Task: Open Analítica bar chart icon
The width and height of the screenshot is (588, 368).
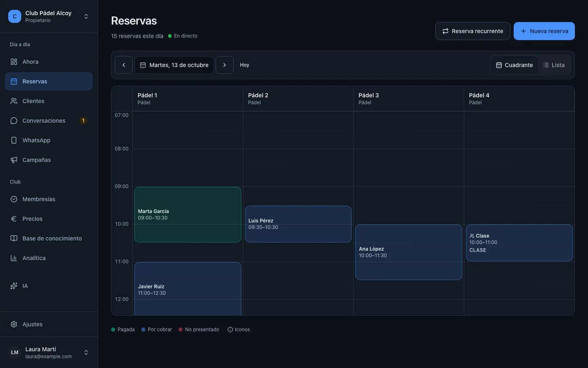Action: pos(14,258)
